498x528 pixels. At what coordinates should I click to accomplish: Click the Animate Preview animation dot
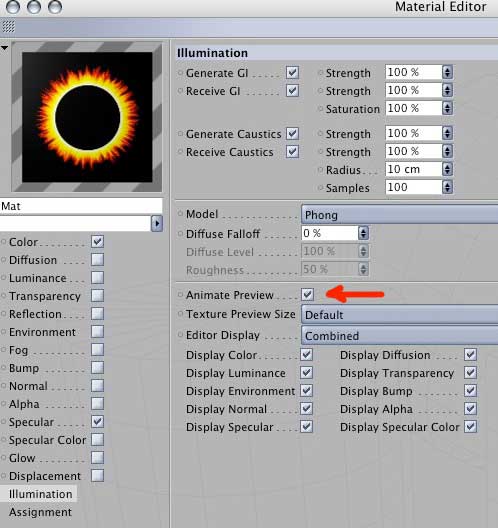180,295
